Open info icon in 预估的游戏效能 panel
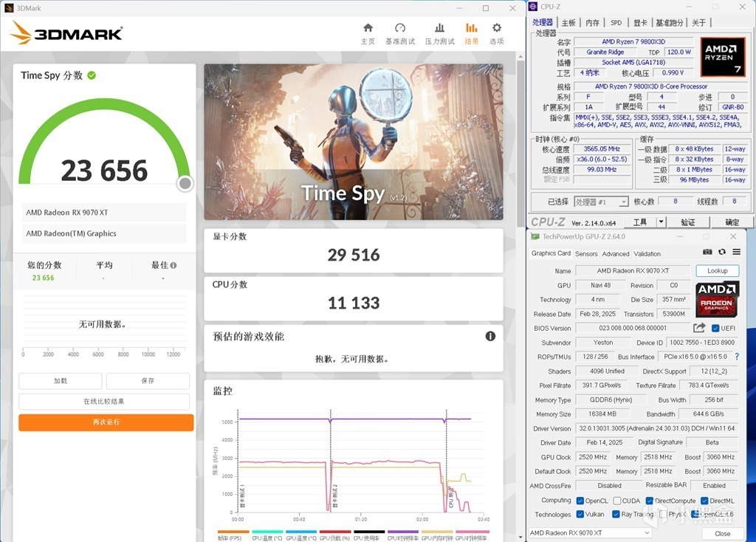This screenshot has height=542, width=756. point(490,336)
